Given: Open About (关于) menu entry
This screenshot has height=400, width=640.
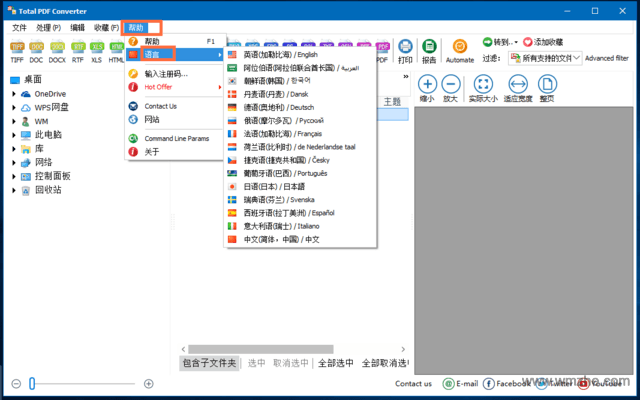Looking at the screenshot, I should pos(176,152).
